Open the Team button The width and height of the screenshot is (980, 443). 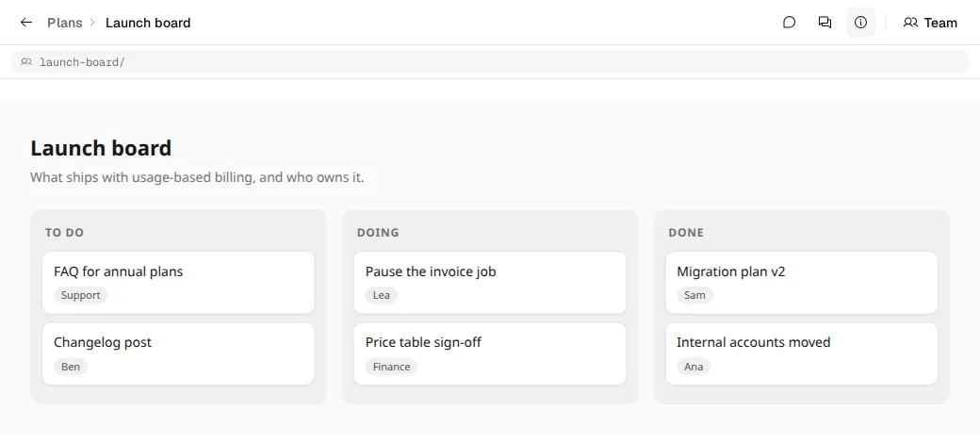pos(931,23)
